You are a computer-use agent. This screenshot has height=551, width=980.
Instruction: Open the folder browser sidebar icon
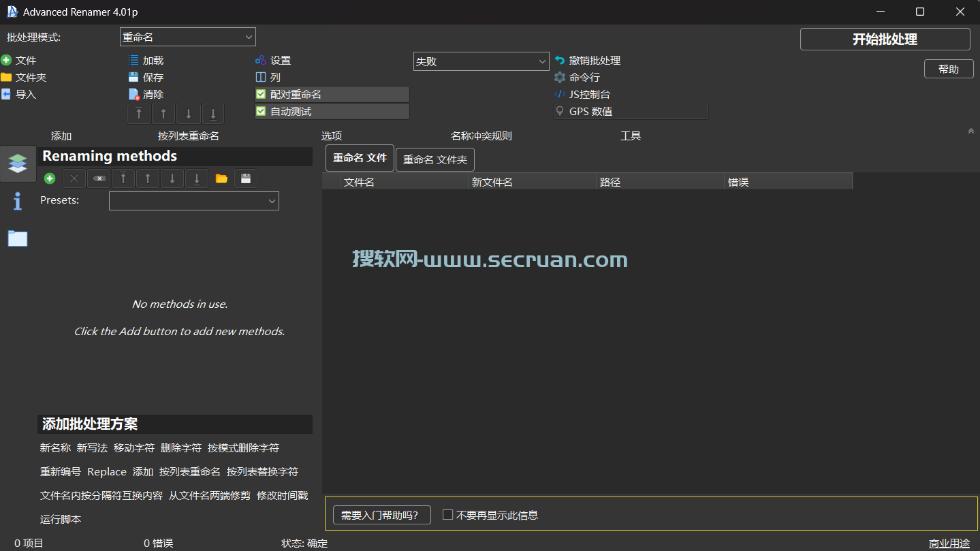coord(18,238)
